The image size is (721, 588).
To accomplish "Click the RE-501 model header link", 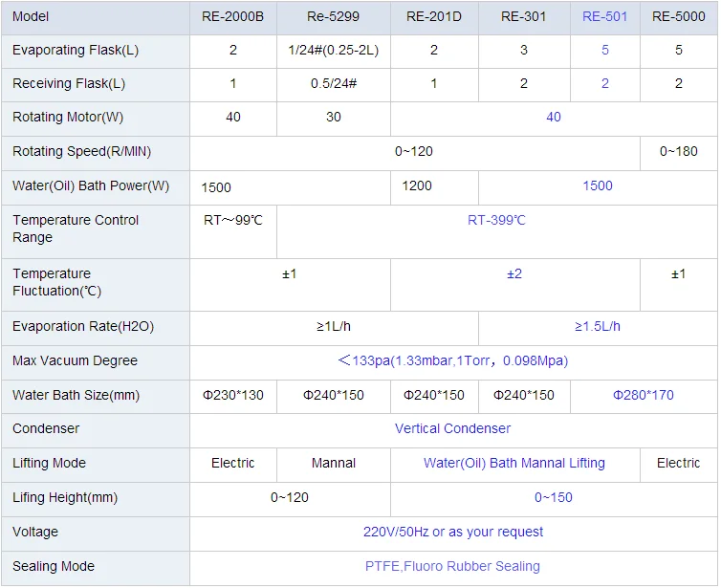I will (604, 16).
